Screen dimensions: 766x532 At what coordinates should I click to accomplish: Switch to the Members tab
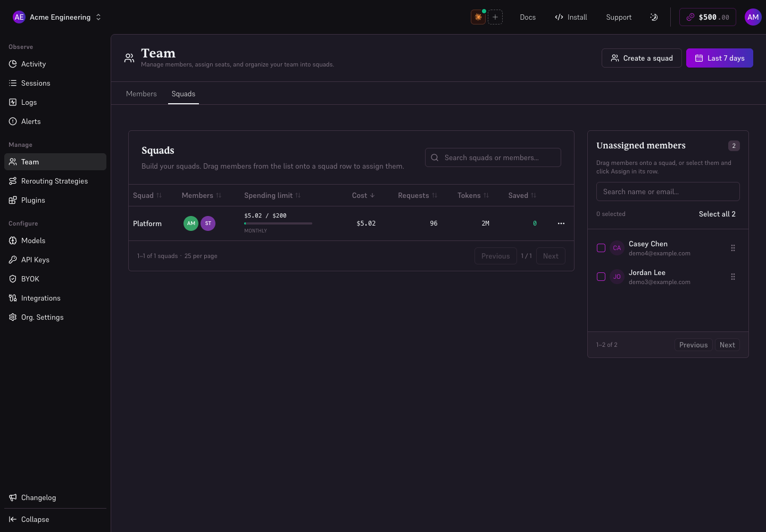coord(141,94)
